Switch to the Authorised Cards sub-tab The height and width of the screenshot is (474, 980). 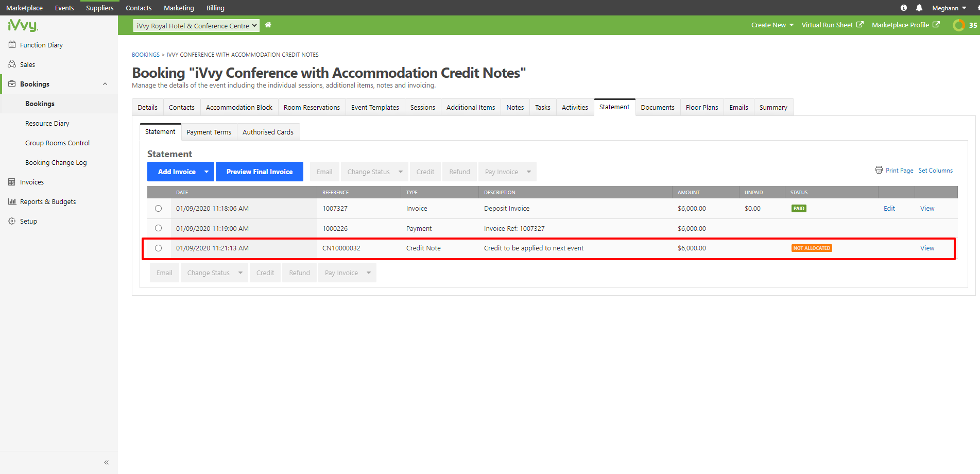pos(268,132)
